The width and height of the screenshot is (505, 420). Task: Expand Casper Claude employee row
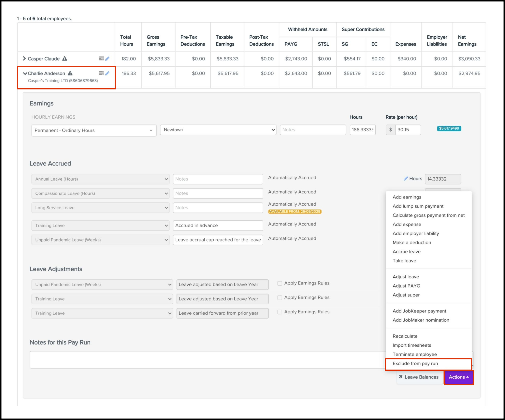pos(24,59)
